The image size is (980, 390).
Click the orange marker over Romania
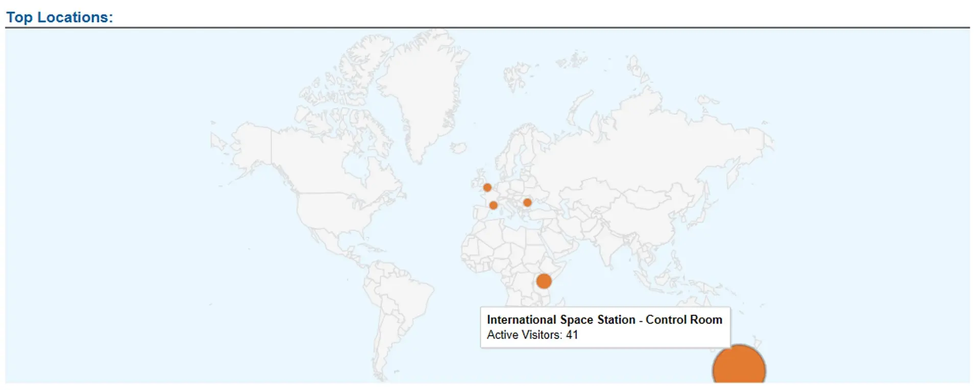527,203
